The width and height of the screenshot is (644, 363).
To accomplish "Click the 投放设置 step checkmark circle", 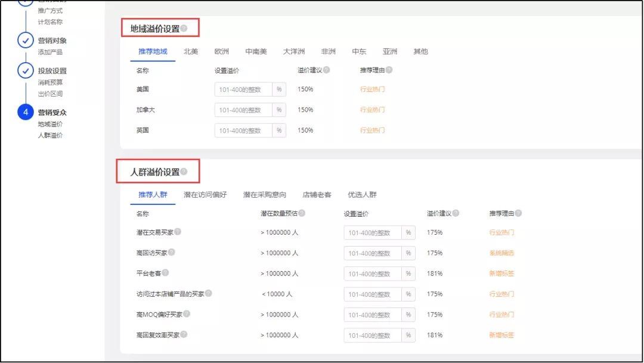I will pyautogui.click(x=26, y=70).
